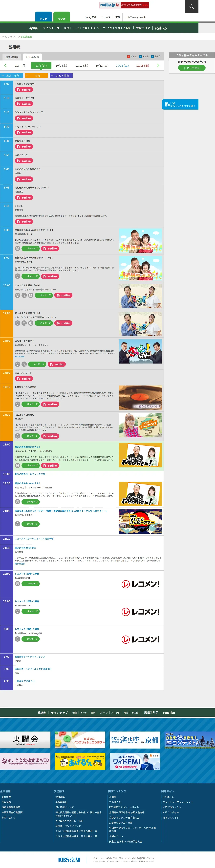Open globe icon for レコ室からこんにちは
Screen dimensions: 215x868
click(18, 404)
